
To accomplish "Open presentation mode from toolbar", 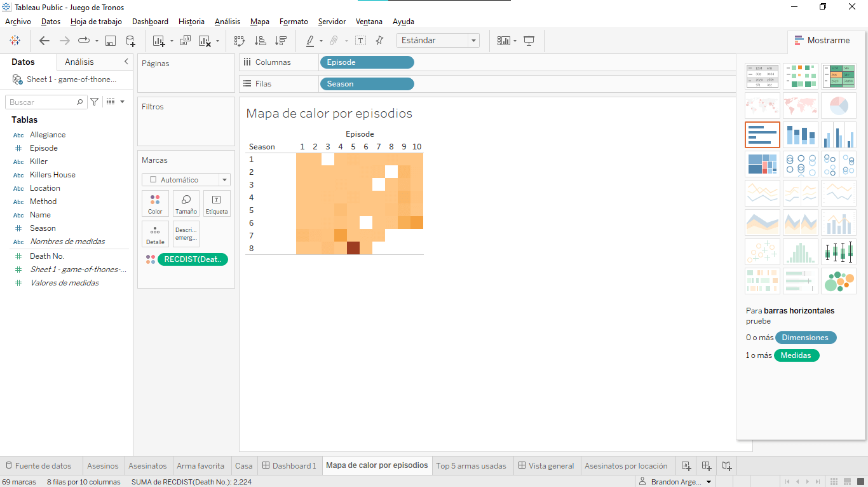I will (529, 41).
